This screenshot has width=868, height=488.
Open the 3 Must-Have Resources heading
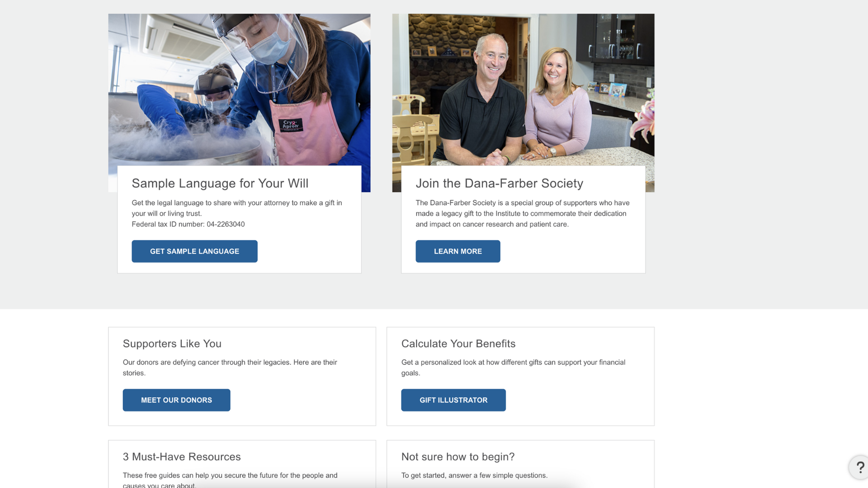(181, 456)
